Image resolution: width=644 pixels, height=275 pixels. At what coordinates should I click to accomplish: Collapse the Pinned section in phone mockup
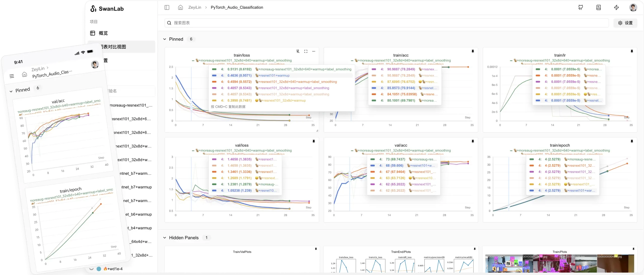[11, 91]
